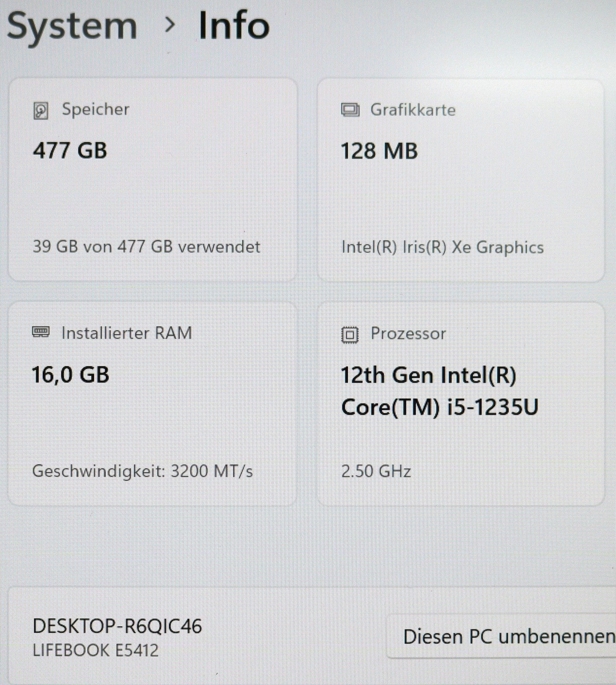The image size is (616, 685).
Task: Click the Grafikkarte label
Action: coord(413,110)
